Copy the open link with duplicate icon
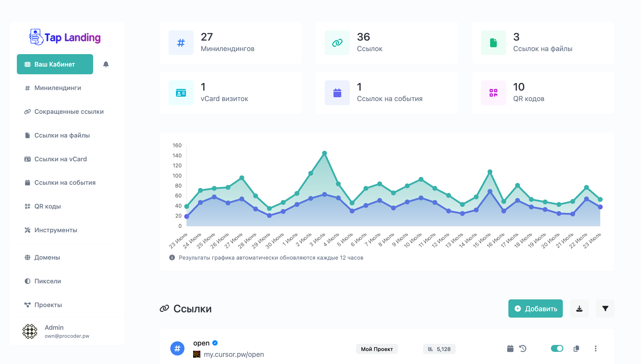The image size is (641, 364). pos(576,349)
